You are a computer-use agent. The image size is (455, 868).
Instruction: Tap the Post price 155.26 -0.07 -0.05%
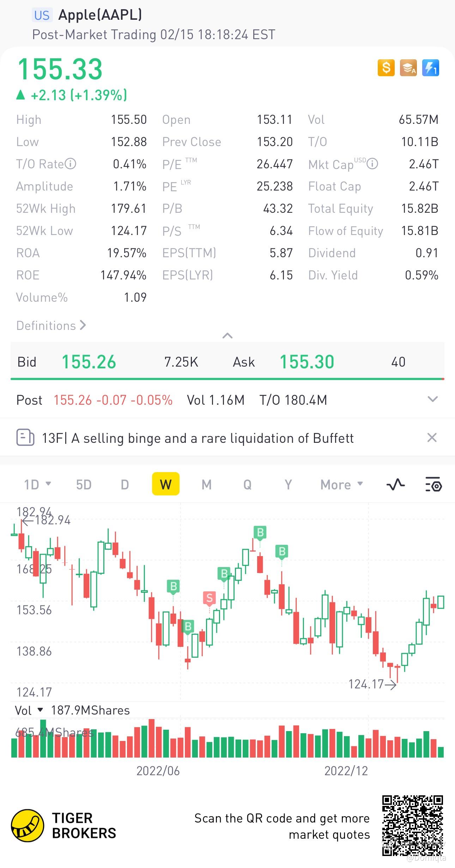pos(113,400)
